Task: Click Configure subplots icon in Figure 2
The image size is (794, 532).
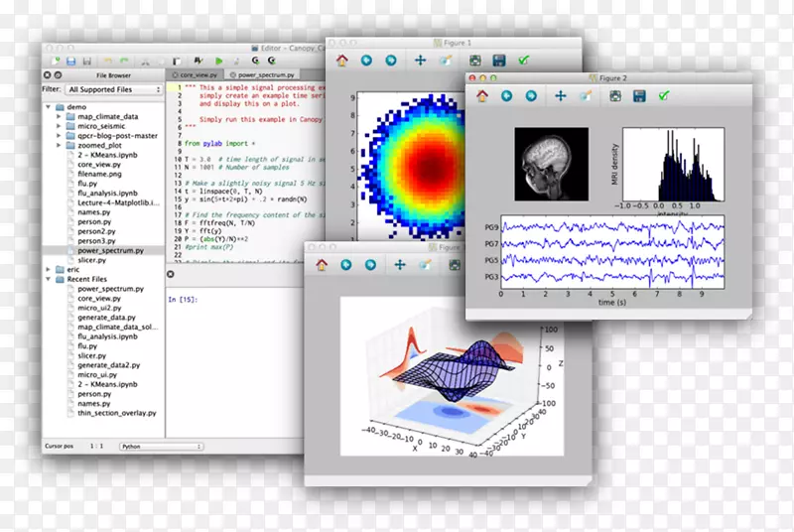Action: [614, 96]
